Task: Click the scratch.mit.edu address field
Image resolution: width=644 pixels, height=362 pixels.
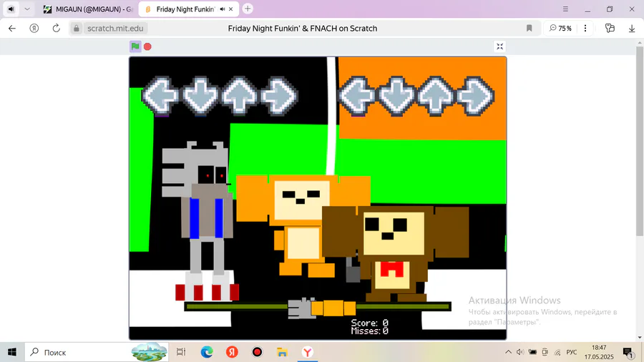Action: coord(115,29)
